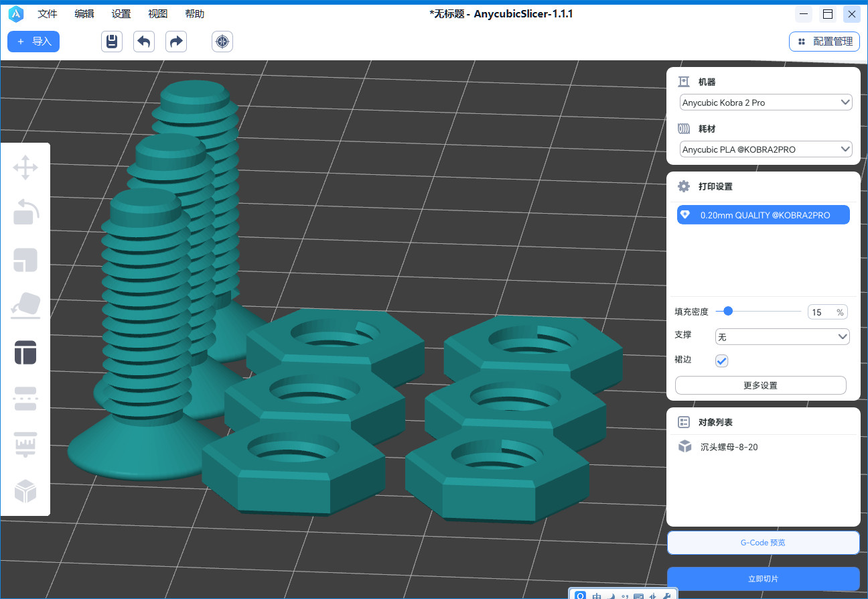Click the G-Code 预览 button
This screenshot has width=868, height=599.
click(x=763, y=543)
